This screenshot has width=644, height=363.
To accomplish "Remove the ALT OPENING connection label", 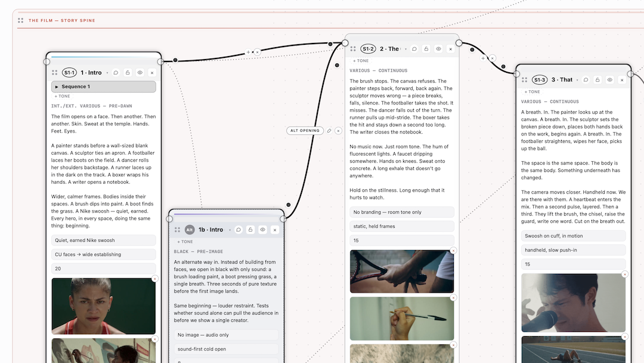I will click(338, 131).
